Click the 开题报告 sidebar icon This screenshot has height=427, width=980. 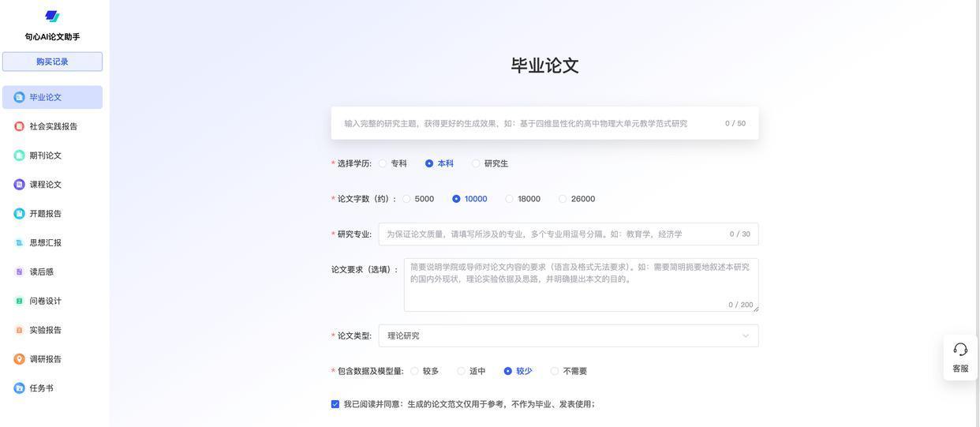tap(19, 214)
